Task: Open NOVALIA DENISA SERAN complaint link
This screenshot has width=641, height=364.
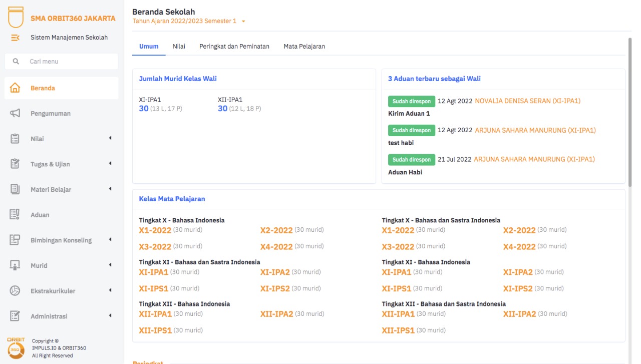Action: tap(527, 101)
